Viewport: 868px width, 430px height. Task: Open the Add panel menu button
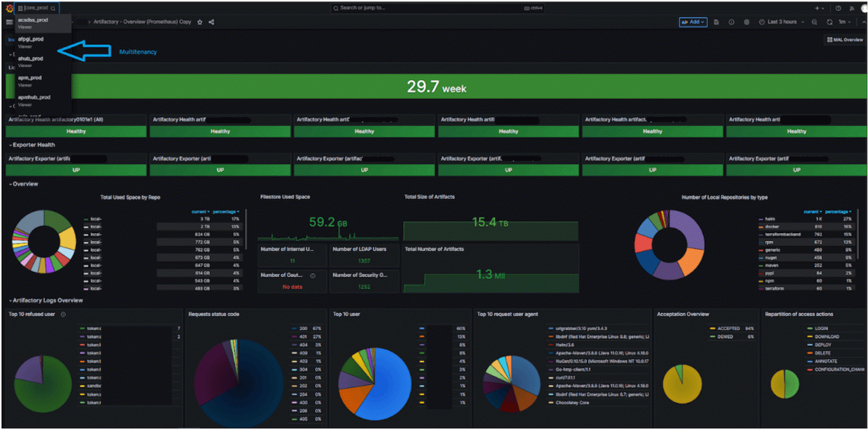pyautogui.click(x=693, y=22)
